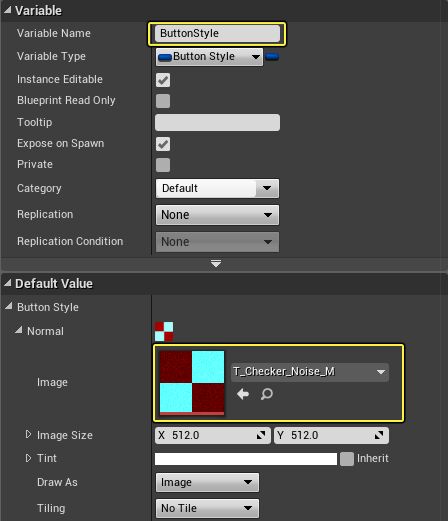Click the Tiling label
Viewport: 448px width, 521px height.
click(x=51, y=508)
